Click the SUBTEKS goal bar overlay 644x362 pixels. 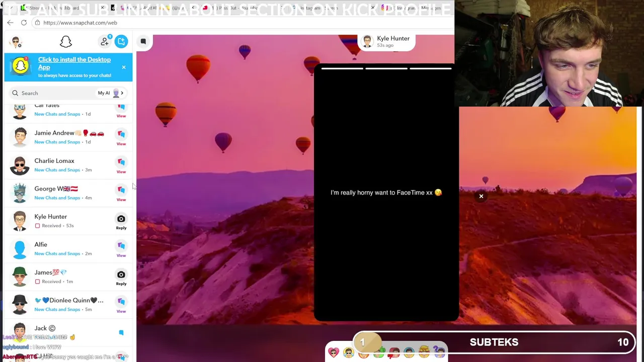tap(494, 342)
